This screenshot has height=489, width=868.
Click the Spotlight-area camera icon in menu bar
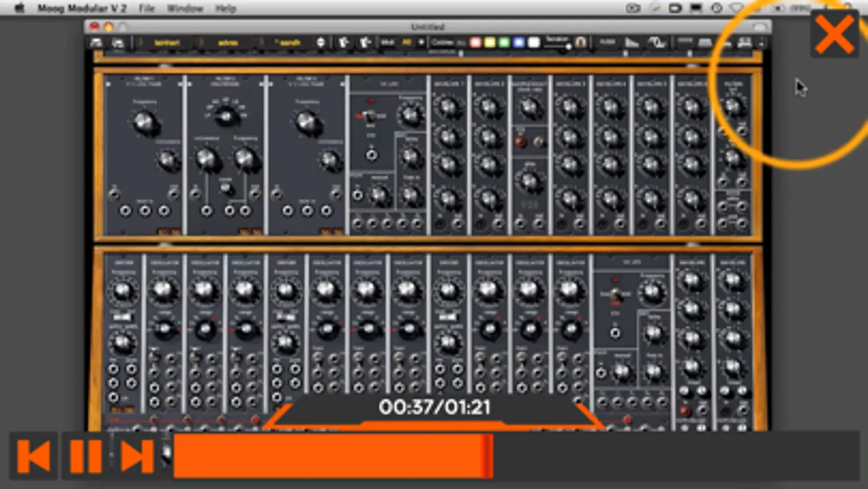click(x=633, y=8)
